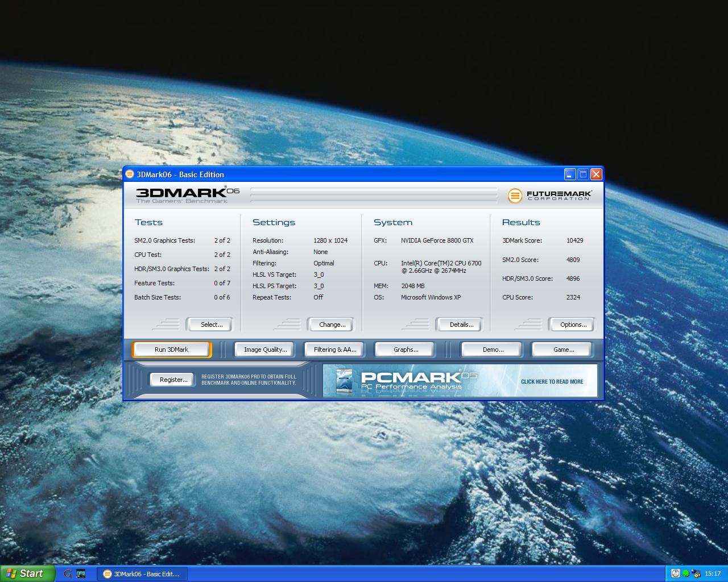Viewport: 728px width, 582px height.
Task: Launch the Demo
Action: (491, 350)
